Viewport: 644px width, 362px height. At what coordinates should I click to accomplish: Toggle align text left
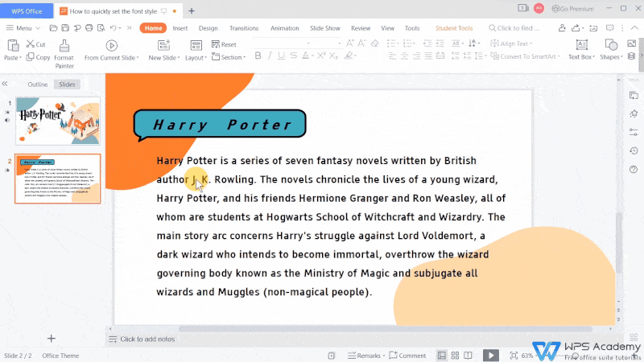pyautogui.click(x=393, y=56)
